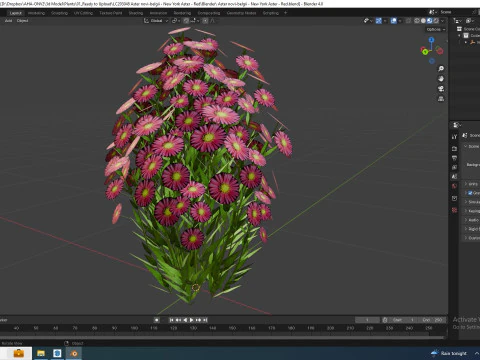This screenshot has width=480, height=360.
Task: Open the Scene properties tab icon
Action: point(454,177)
